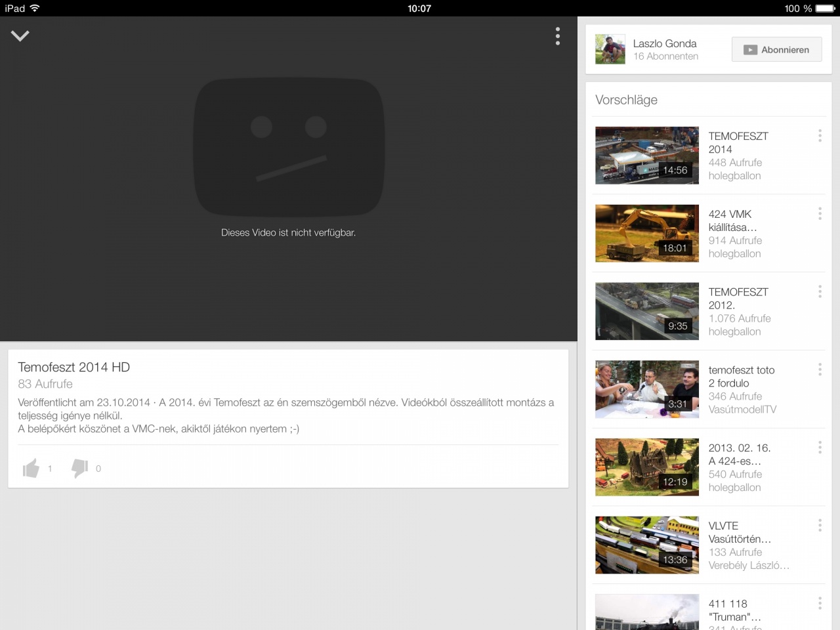Image resolution: width=840 pixels, height=630 pixels.
Task: Tap the battery indicator in status bar
Action: [824, 9]
